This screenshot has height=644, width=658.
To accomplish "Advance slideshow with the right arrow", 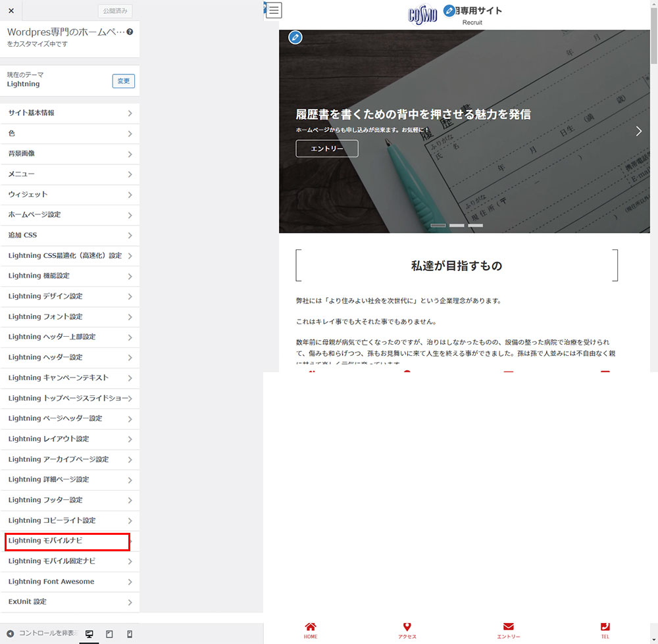I will tap(638, 131).
